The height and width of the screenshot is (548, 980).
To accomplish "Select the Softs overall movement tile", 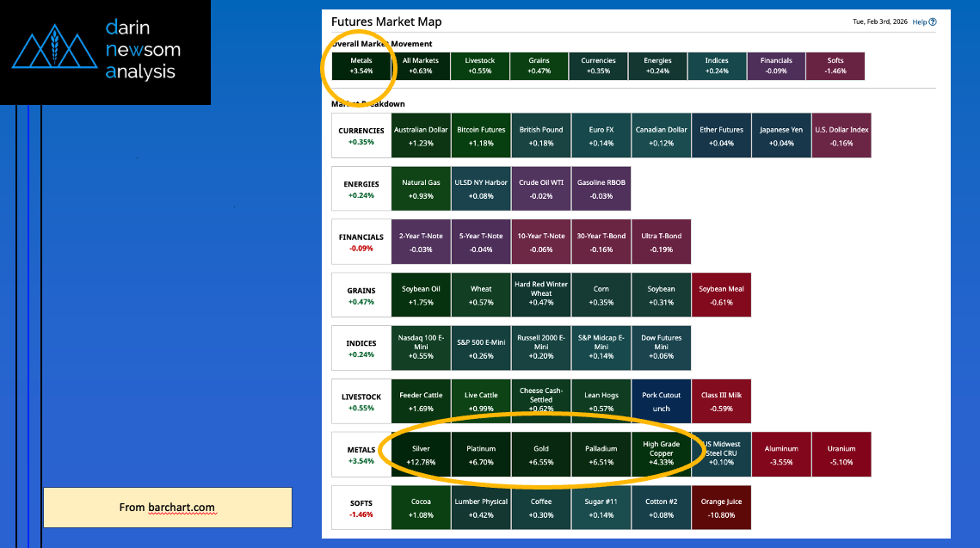I will click(x=835, y=66).
